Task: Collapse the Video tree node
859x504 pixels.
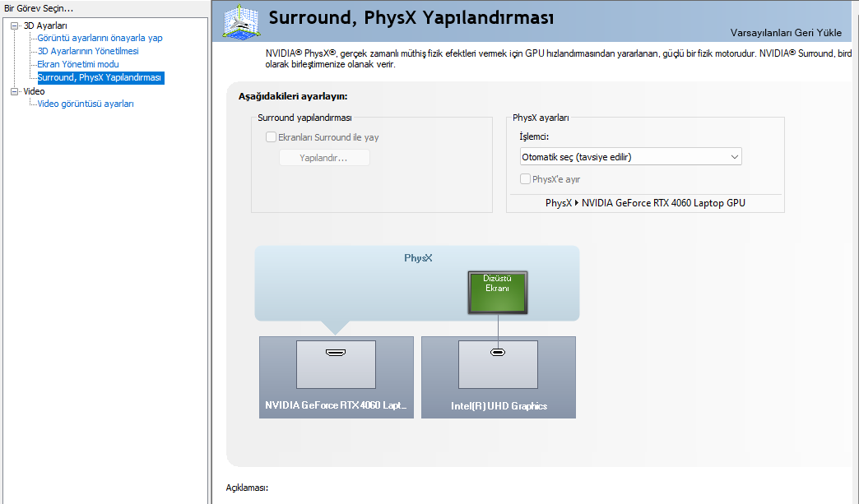Action: [x=13, y=90]
